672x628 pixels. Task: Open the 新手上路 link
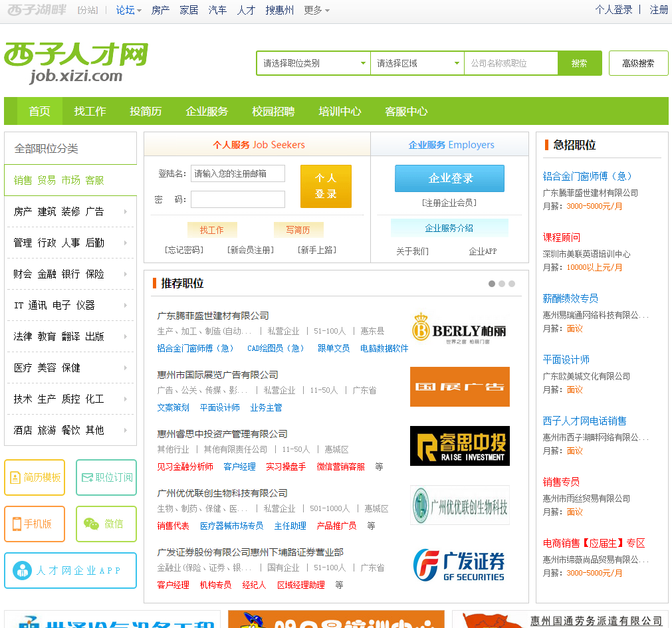tap(317, 250)
